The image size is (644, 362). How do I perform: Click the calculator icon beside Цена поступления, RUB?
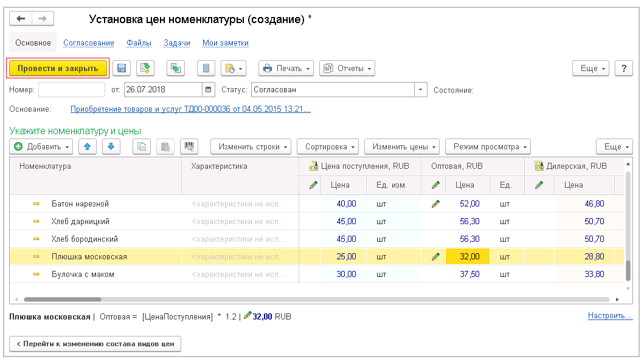[x=314, y=166]
